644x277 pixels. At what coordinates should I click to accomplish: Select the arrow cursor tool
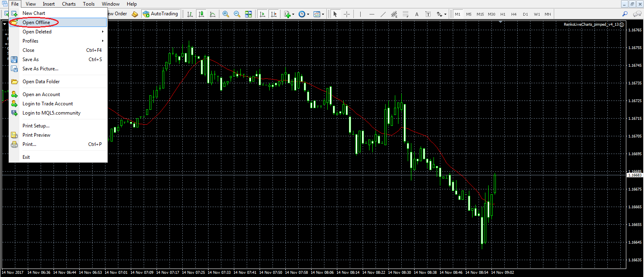click(x=335, y=14)
